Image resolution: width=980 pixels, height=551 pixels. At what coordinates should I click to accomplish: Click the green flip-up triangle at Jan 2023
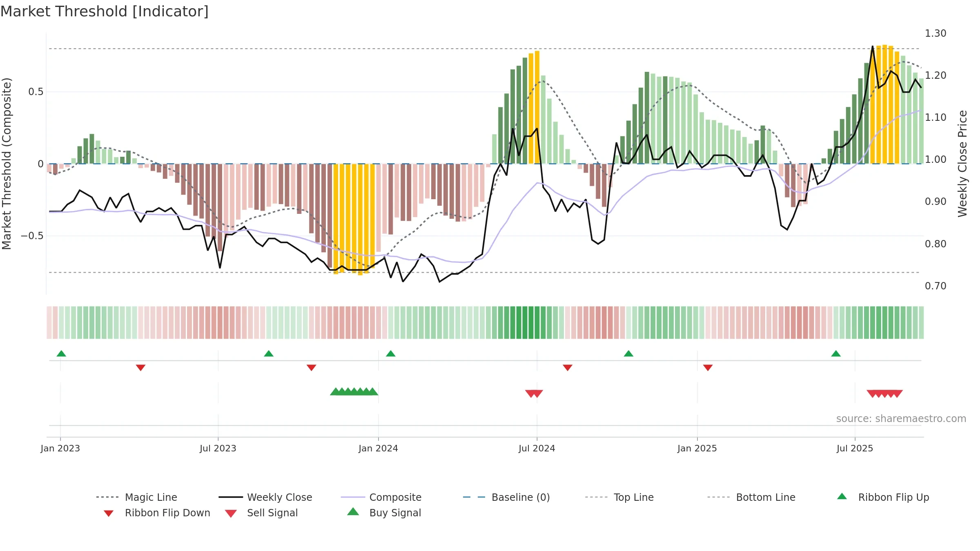tap(61, 353)
